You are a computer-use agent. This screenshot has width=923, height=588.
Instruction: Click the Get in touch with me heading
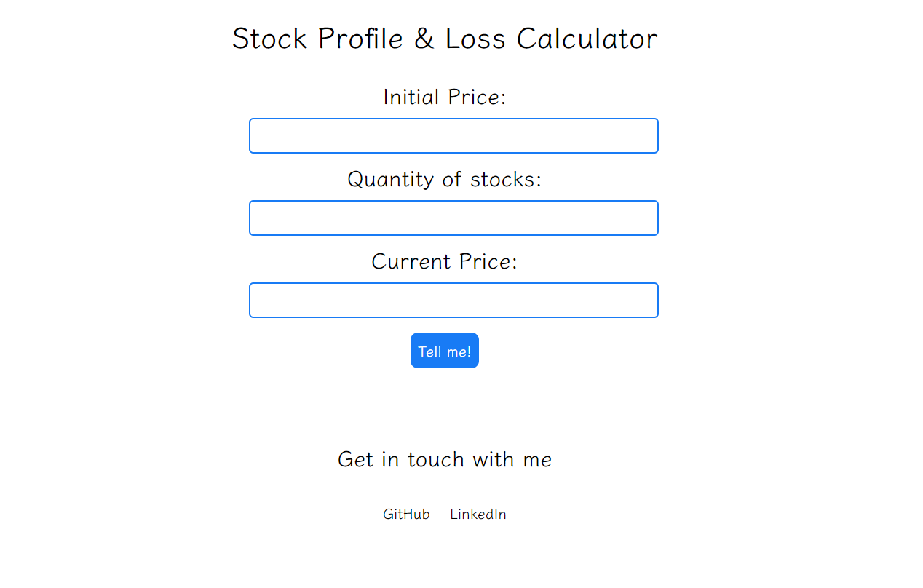coord(444,459)
